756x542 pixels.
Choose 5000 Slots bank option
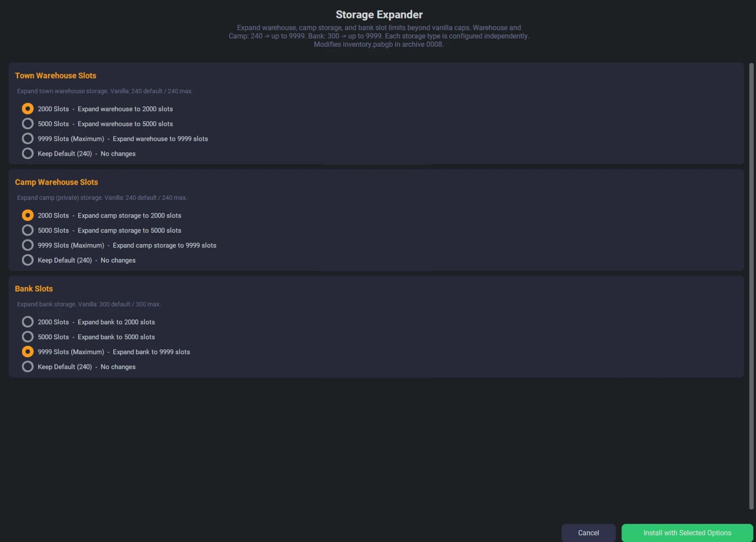click(28, 337)
